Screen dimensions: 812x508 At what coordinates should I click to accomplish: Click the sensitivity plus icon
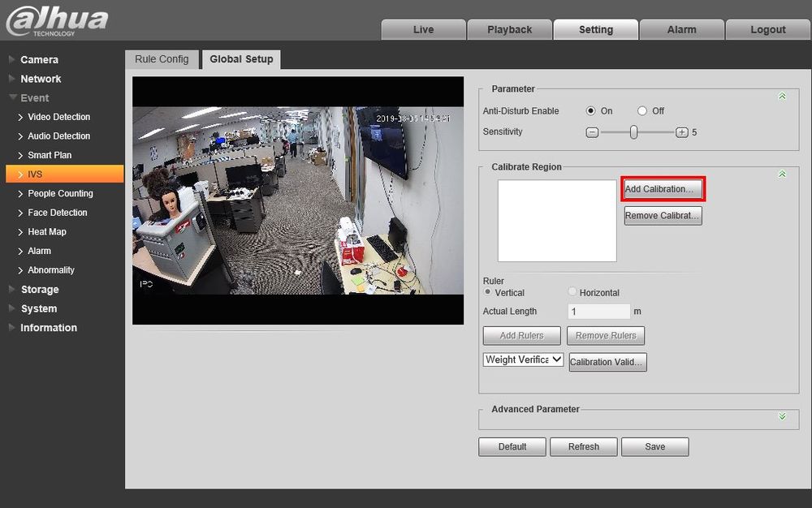[x=682, y=132]
